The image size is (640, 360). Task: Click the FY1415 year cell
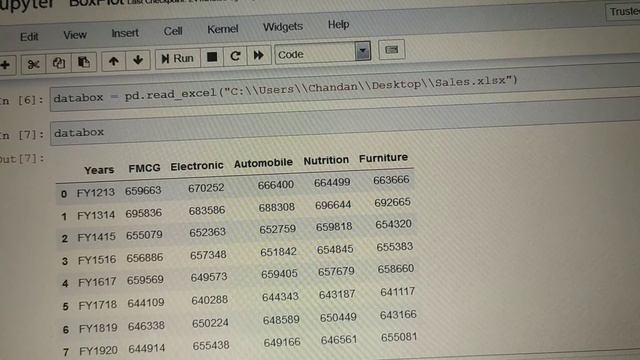tap(97, 237)
